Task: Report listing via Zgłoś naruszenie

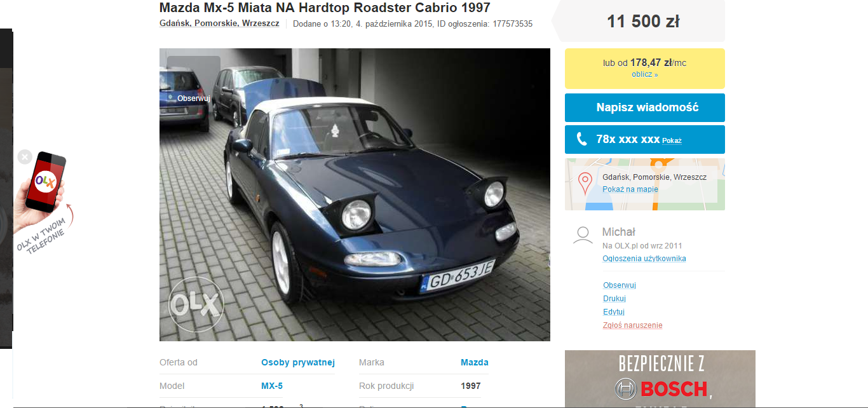Action: 632,325
